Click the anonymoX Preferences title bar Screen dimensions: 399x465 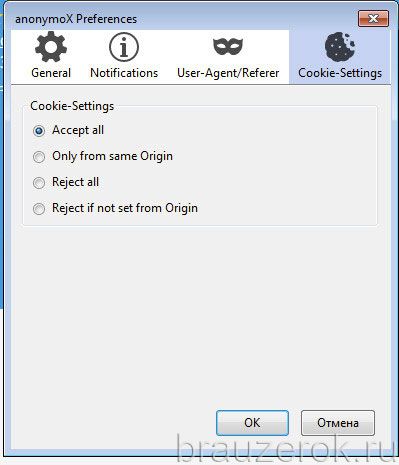(180, 19)
